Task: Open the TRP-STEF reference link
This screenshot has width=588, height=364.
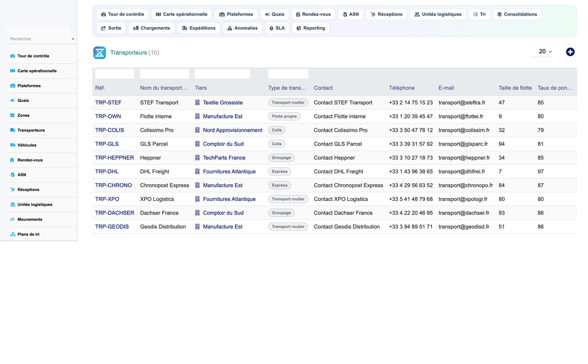Action: (x=108, y=103)
